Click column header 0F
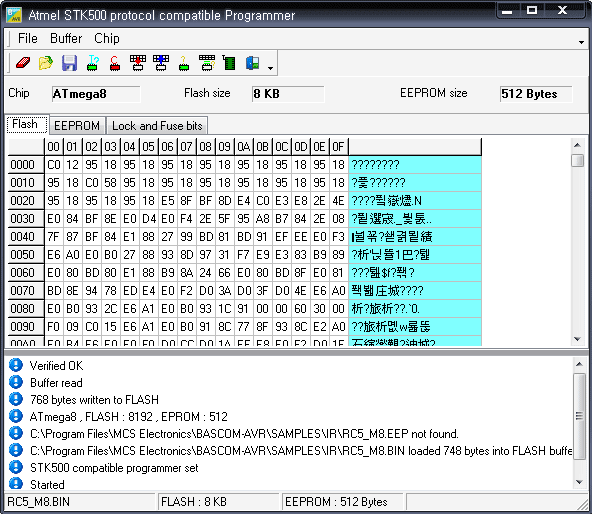 [x=339, y=147]
